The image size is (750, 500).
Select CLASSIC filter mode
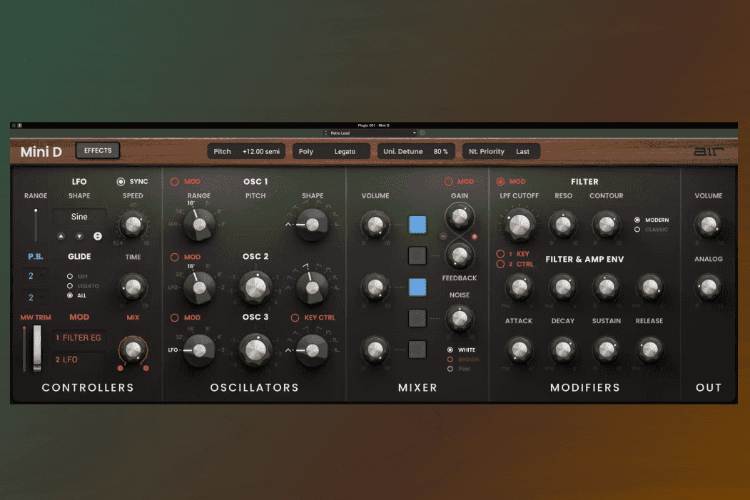click(x=637, y=230)
